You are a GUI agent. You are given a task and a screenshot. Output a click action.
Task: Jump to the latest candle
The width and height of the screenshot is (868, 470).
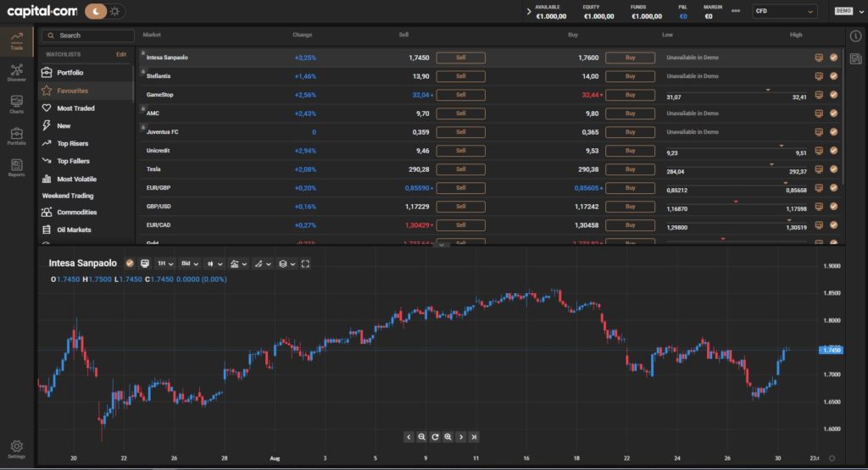coord(474,437)
